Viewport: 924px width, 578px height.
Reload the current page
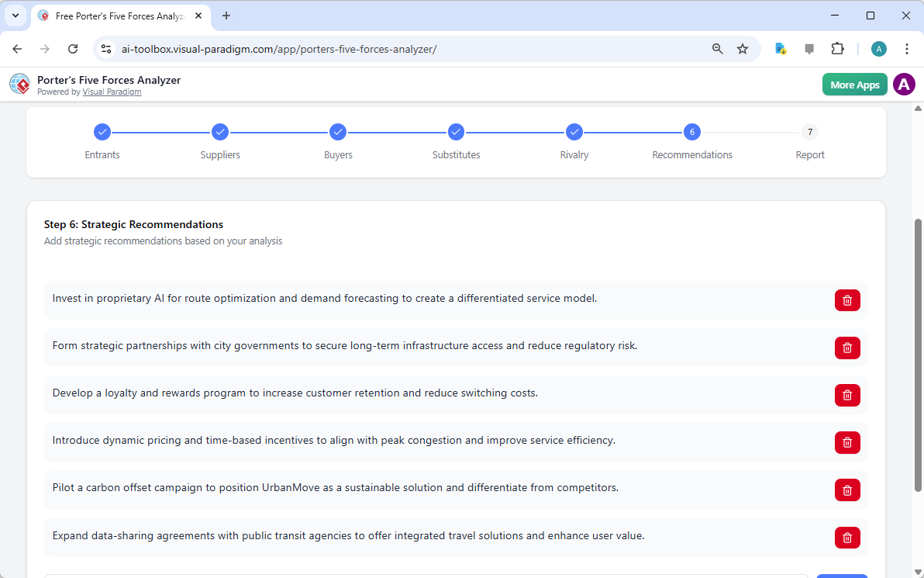click(x=73, y=48)
